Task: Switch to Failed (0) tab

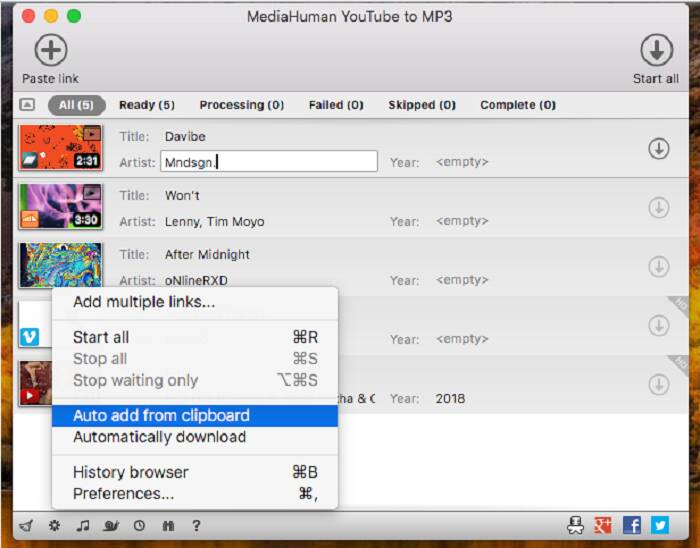Action: point(336,105)
